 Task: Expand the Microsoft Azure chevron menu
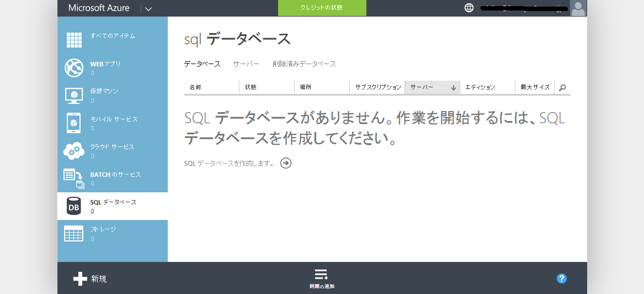pos(148,9)
